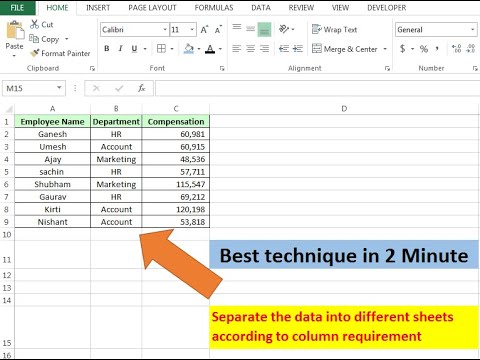Set Middle Align vertical alignment
480x360 pixels.
(x=250, y=29)
